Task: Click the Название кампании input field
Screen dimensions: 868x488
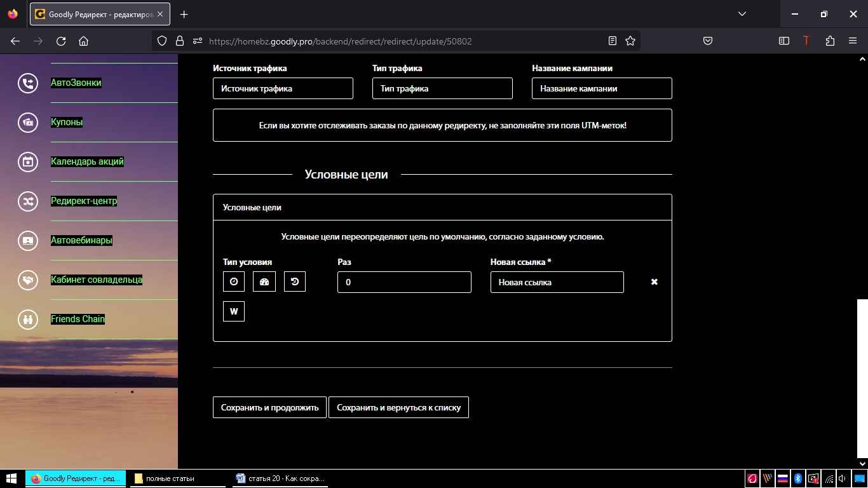Action: tap(602, 88)
